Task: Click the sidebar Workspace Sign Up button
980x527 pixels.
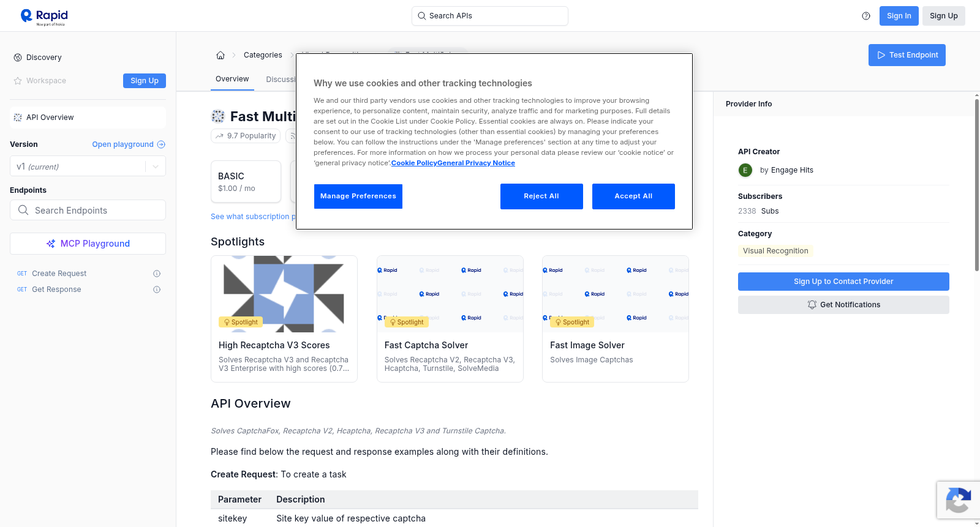Action: [x=145, y=81]
